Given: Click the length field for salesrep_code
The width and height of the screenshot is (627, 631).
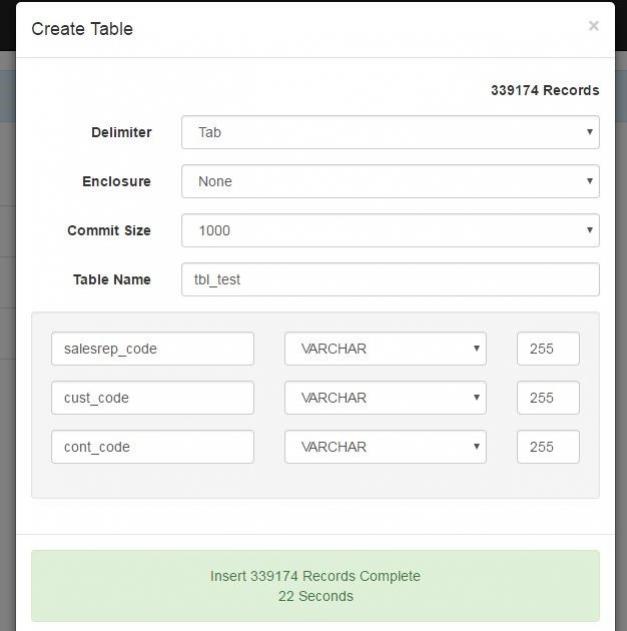Looking at the screenshot, I should pos(547,349).
